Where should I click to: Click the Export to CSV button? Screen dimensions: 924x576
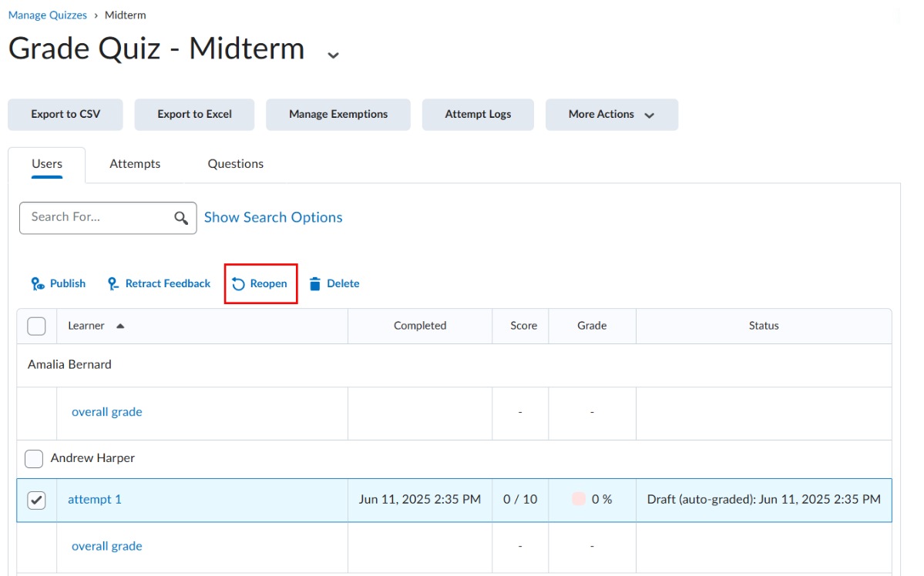coord(66,114)
